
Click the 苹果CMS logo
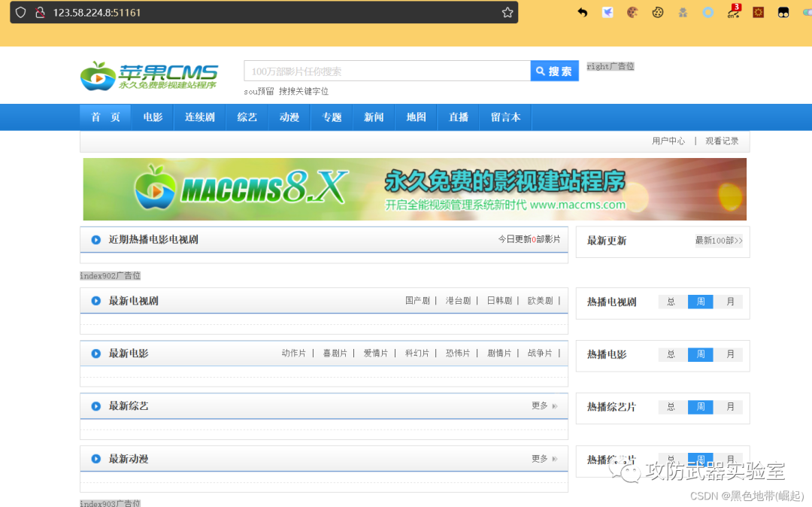(x=149, y=76)
